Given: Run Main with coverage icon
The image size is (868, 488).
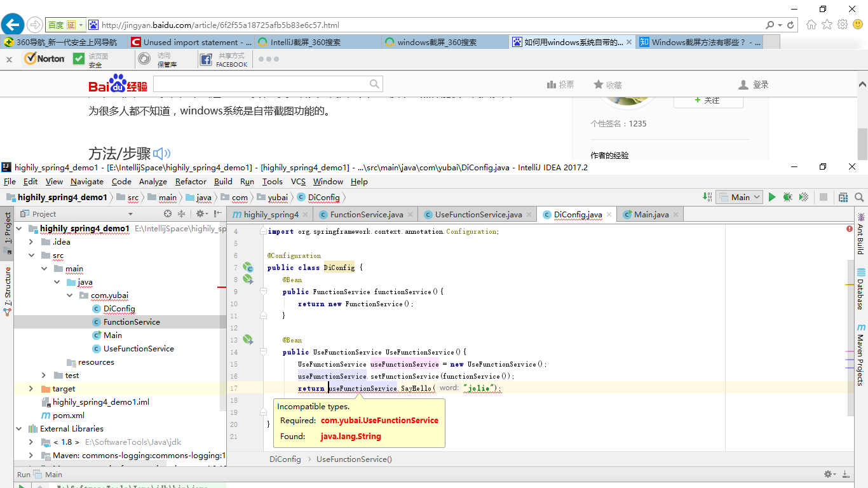Looking at the screenshot, I should click(x=804, y=198).
